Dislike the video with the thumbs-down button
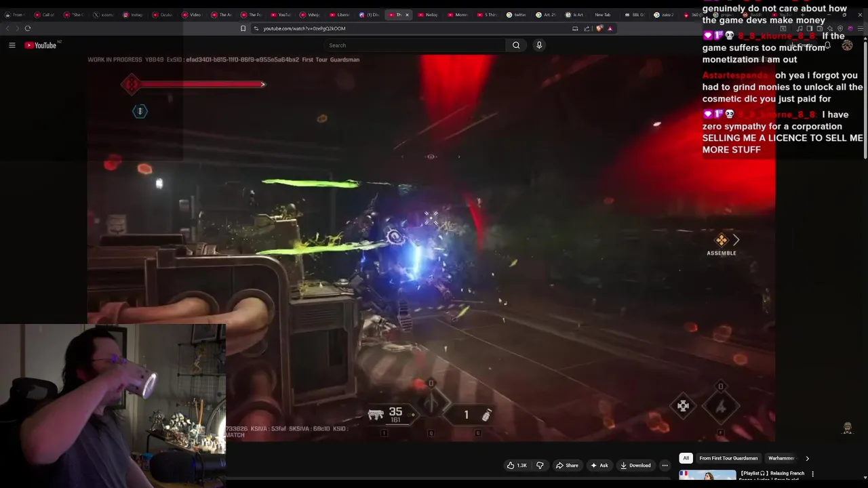868x488 pixels. (x=540, y=466)
